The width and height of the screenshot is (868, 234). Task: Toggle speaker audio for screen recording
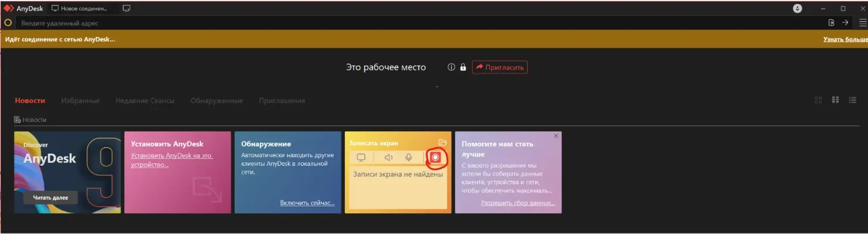[x=389, y=157]
